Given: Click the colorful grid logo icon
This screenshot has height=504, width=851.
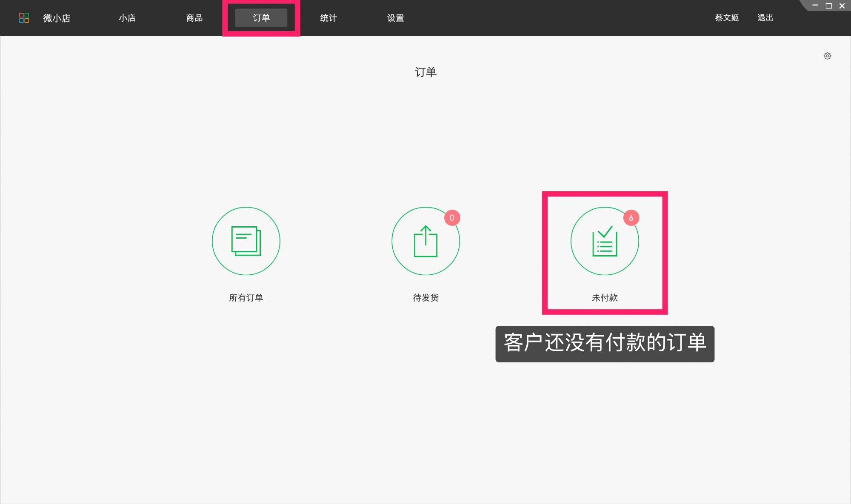Looking at the screenshot, I should 24,17.
